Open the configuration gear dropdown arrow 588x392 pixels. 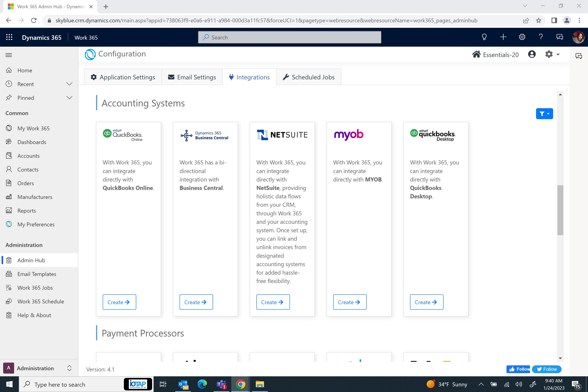(x=558, y=54)
